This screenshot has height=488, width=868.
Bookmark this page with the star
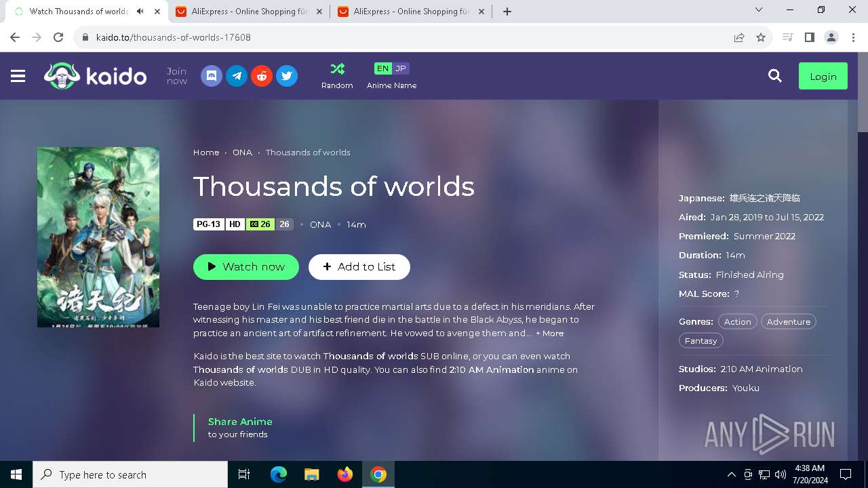(x=761, y=37)
